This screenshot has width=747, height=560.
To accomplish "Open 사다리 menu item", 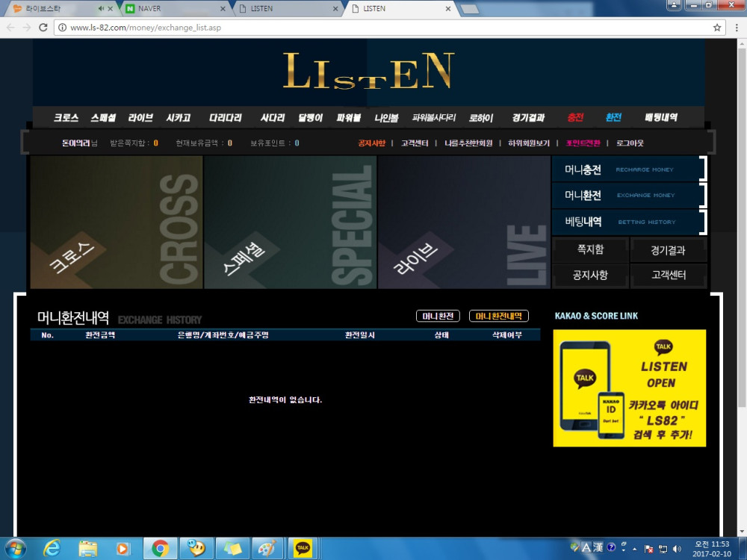I will click(x=273, y=118).
